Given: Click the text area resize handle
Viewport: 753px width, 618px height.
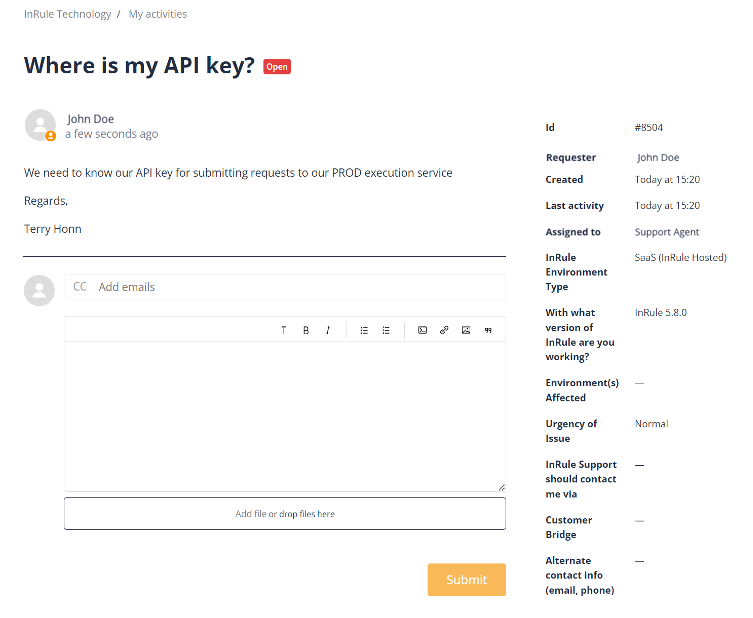Looking at the screenshot, I should tap(501, 487).
